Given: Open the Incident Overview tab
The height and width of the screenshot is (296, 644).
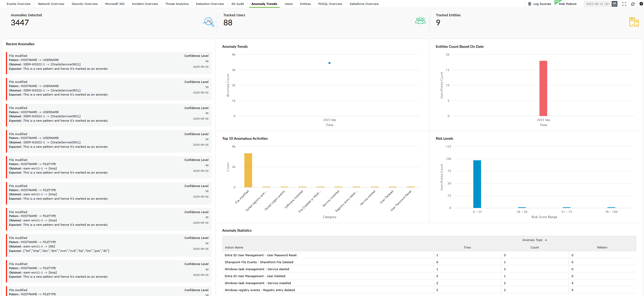Looking at the screenshot, I should [x=145, y=4].
